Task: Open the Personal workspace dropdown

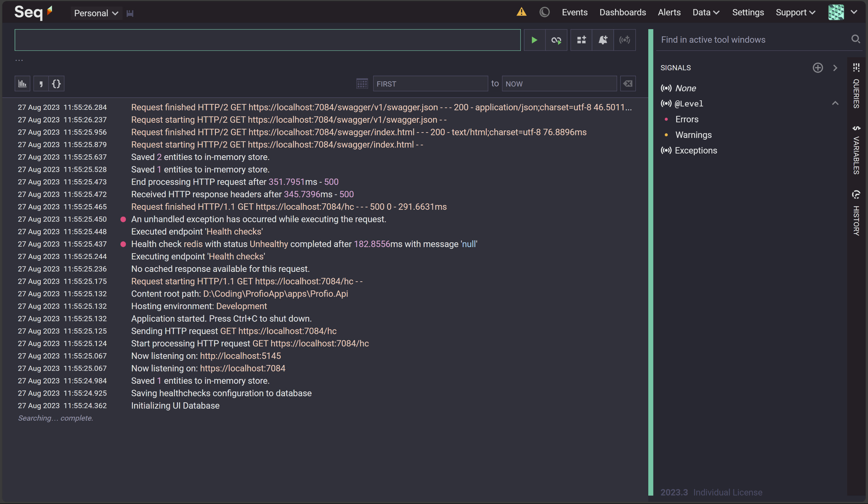Action: (96, 14)
